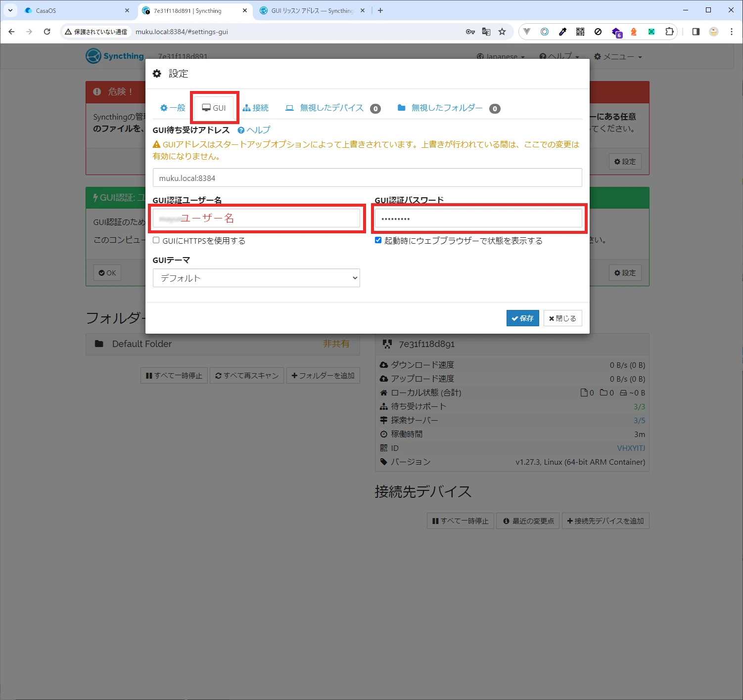Click the GUI認証パスワード input field
Screen dimensions: 743x700
(x=478, y=218)
